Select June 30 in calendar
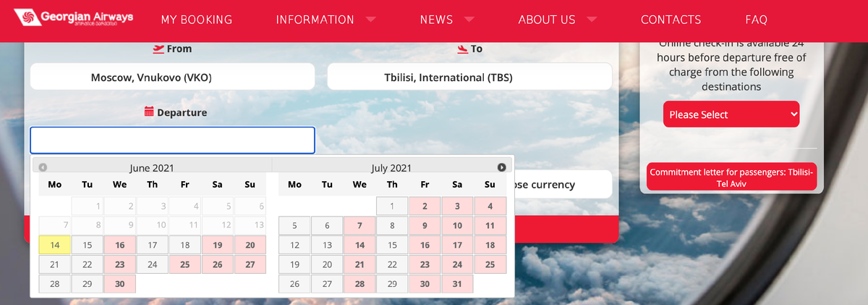This screenshot has height=305, width=868. pyautogui.click(x=120, y=284)
